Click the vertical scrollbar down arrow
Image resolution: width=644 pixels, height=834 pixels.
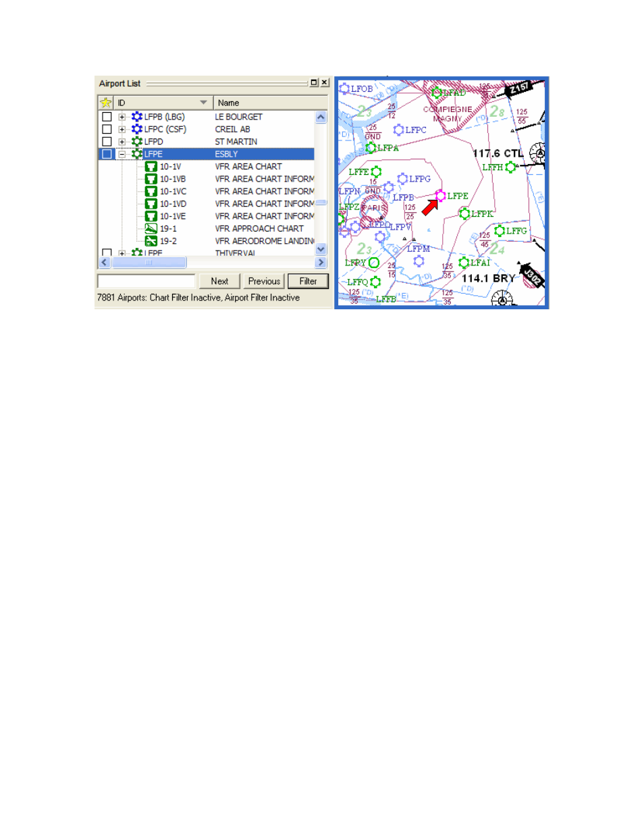(321, 249)
